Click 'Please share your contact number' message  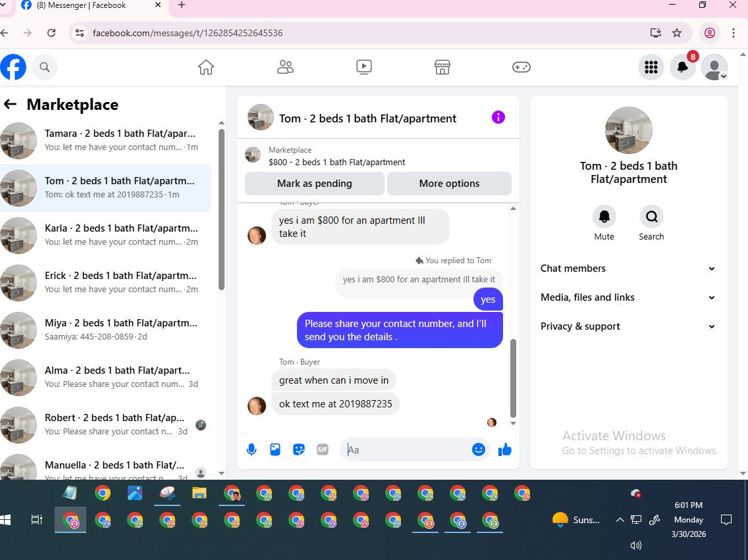(400, 330)
